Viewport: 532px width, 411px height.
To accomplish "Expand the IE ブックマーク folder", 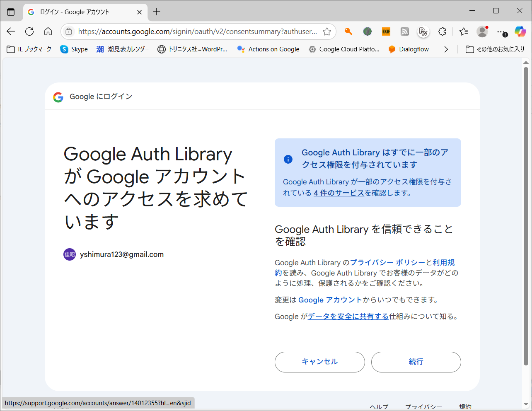I will [x=29, y=49].
